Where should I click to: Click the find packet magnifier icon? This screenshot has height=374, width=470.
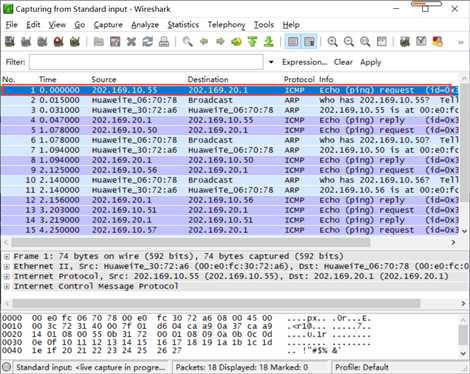pyautogui.click(x=187, y=42)
